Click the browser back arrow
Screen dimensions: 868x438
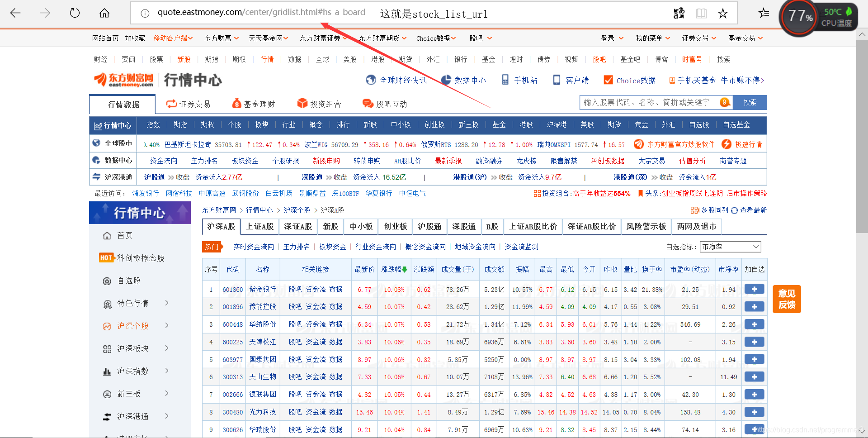point(15,13)
